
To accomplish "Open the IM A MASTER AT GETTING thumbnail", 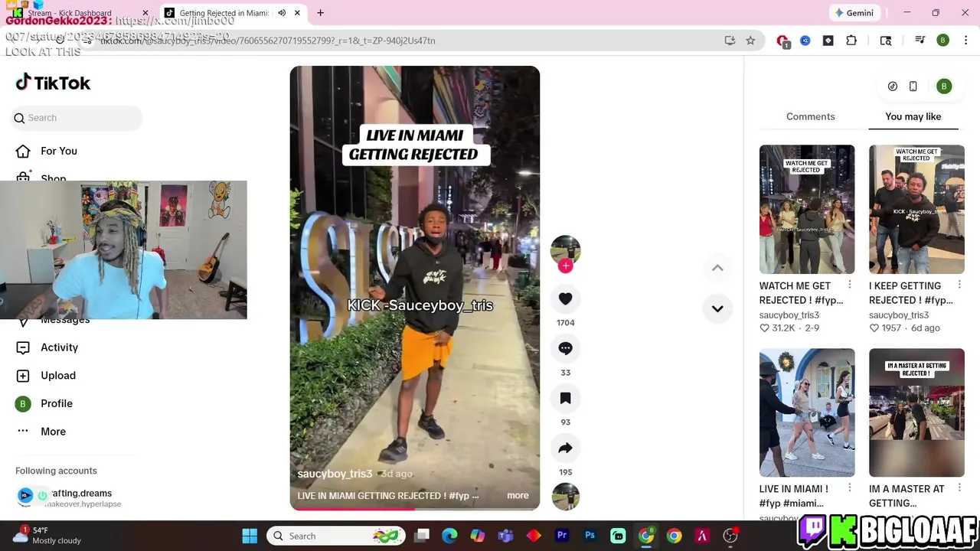I will click(916, 412).
